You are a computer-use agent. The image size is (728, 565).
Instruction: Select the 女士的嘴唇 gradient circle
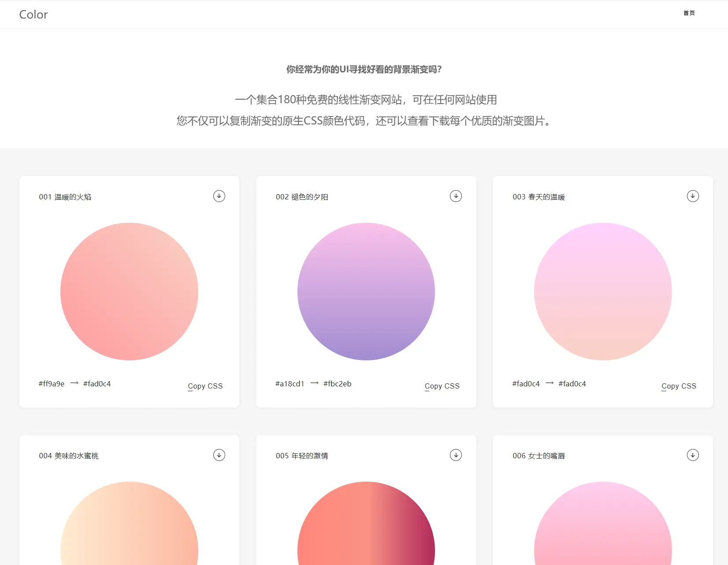point(603,529)
